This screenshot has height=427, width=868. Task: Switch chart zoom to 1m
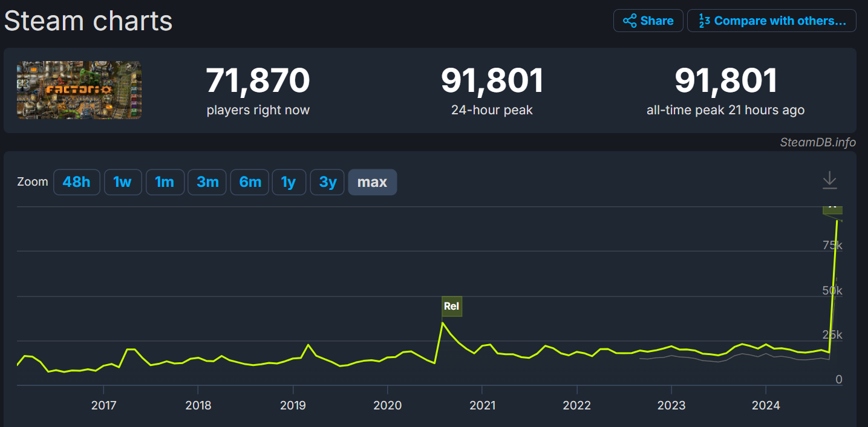165,182
